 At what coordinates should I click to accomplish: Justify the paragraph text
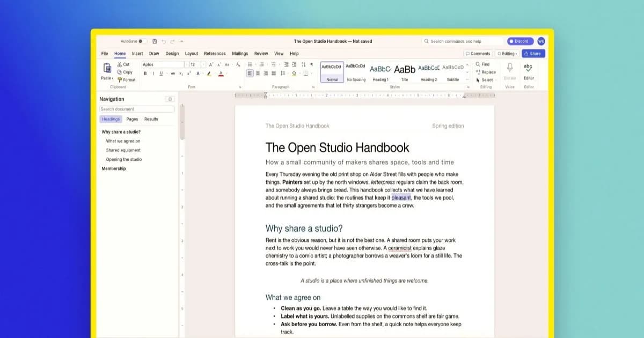click(274, 73)
